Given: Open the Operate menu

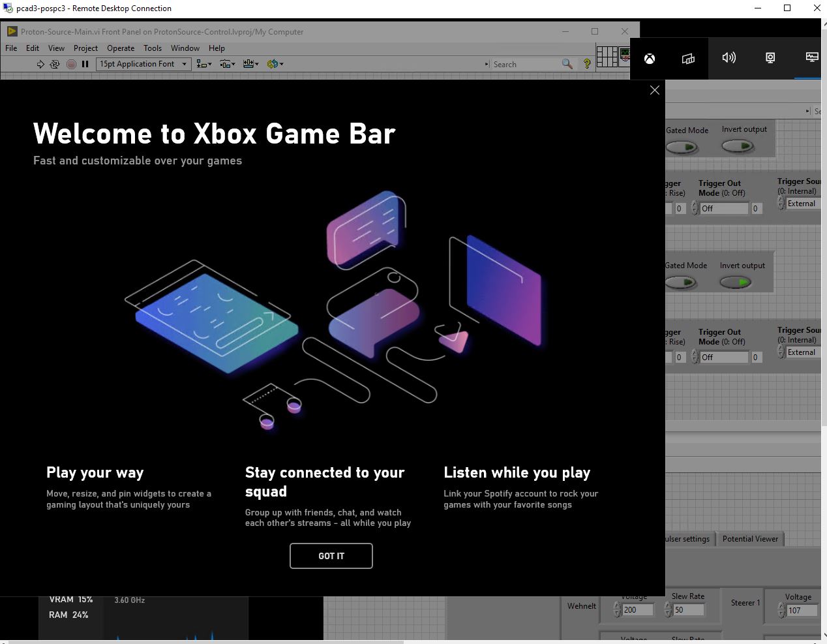Looking at the screenshot, I should click(121, 48).
